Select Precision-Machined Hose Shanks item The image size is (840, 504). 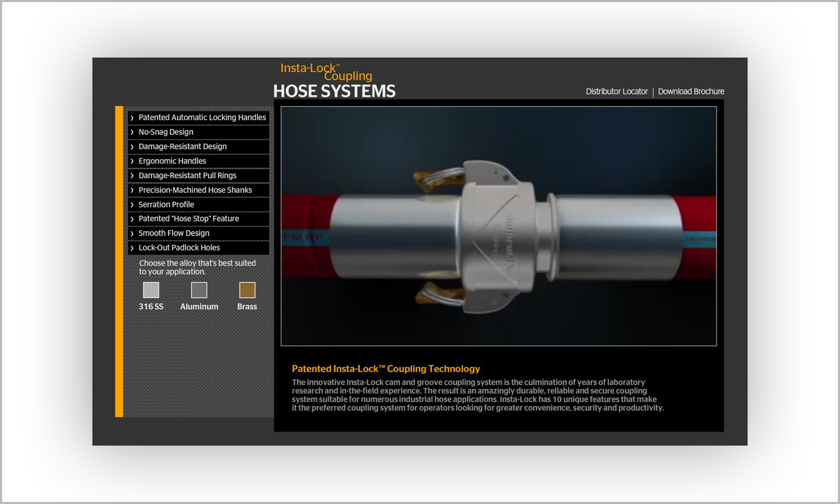(x=198, y=190)
